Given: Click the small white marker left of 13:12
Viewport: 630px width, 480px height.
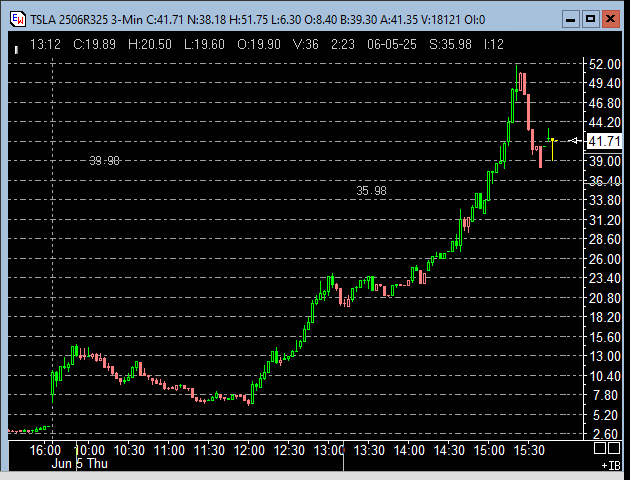Looking at the screenshot, I should pos(16,50).
